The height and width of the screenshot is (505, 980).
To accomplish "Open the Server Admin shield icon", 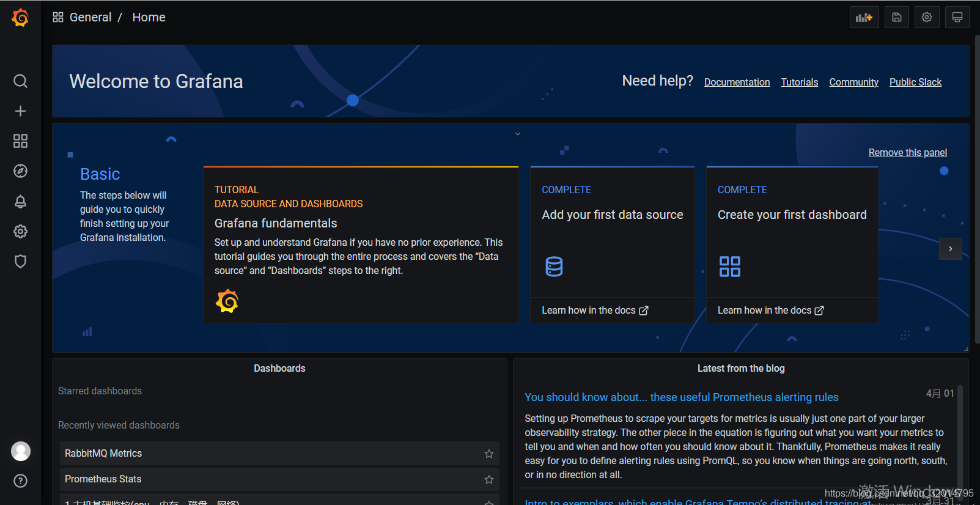I will pos(20,262).
